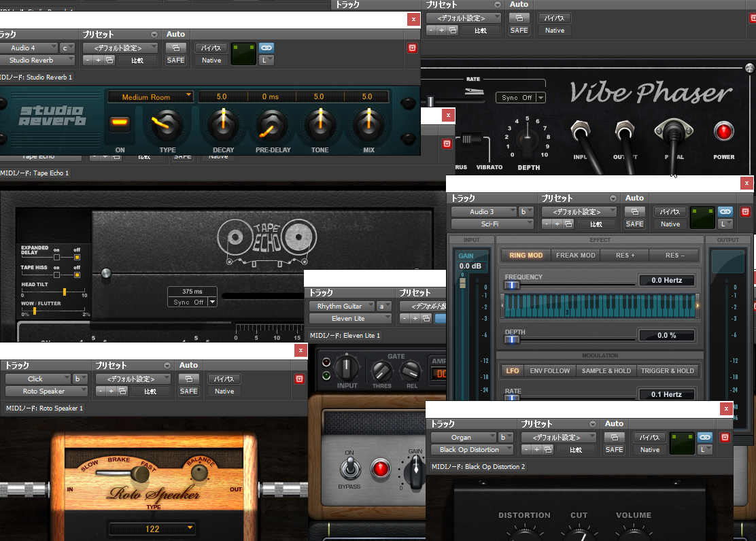Click 比較 compare button in Studio Reverb window

[137, 60]
